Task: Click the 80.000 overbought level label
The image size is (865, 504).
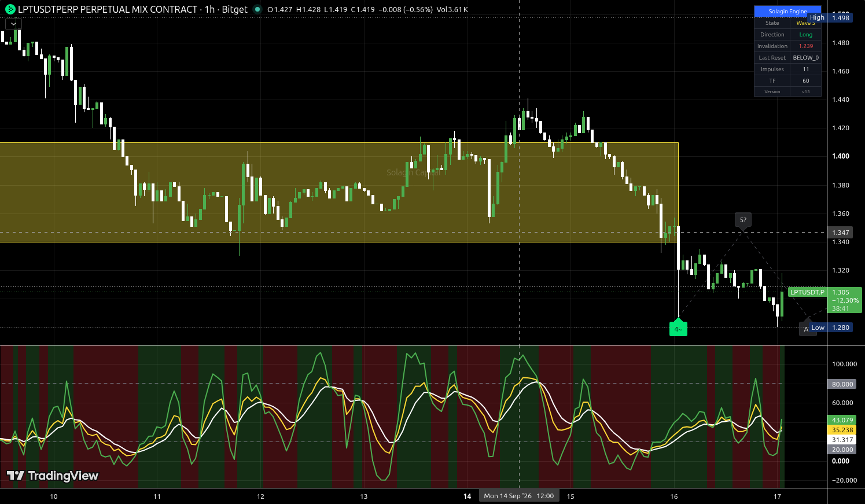Action: coord(842,384)
